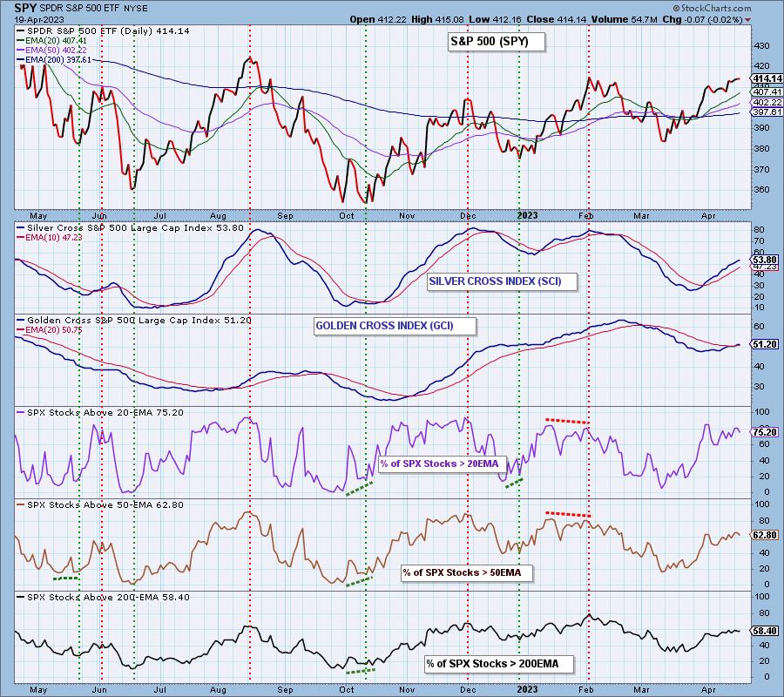Click the Oct label on the bottom time axis
Image resolution: width=784 pixels, height=697 pixels.
click(347, 690)
